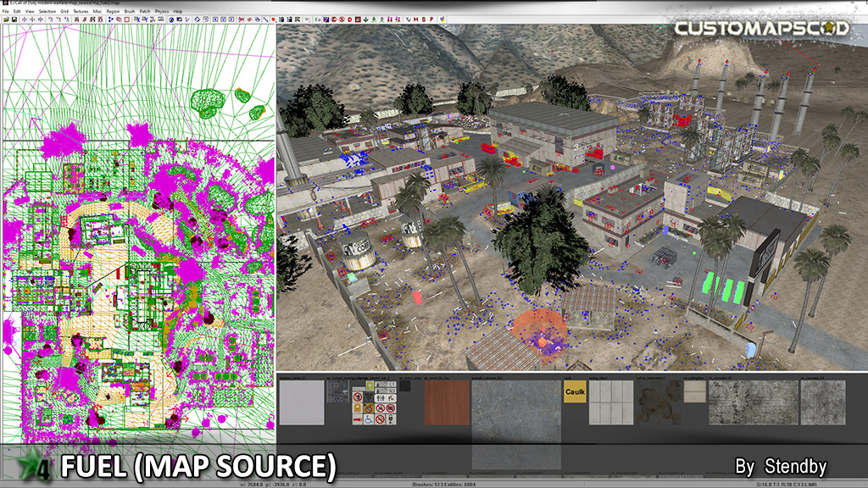Click the first flip-axis (Flip X) icon
The width and height of the screenshot is (868, 488).
pyautogui.click(x=25, y=19)
